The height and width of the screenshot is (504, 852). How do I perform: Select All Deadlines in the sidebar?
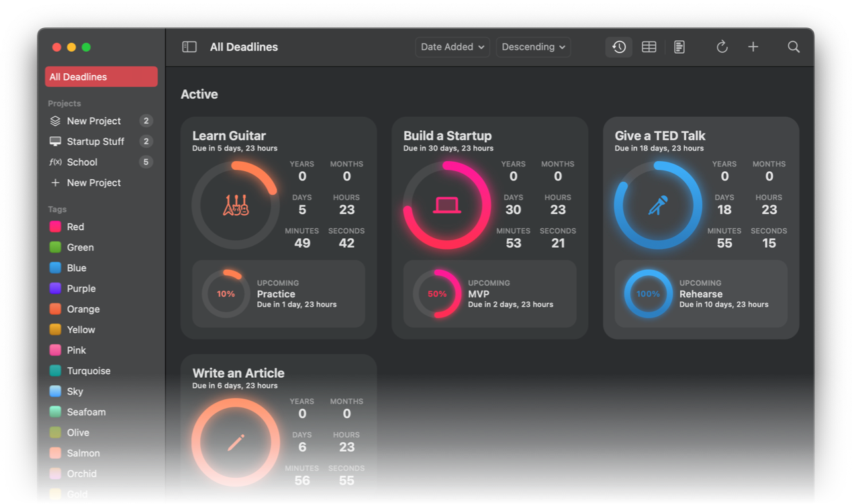[x=101, y=76]
